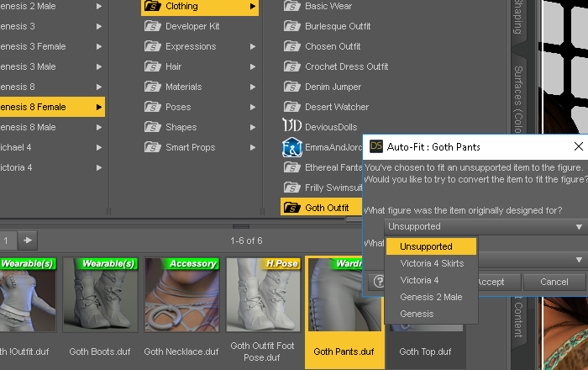Expand the Materials submenu arrow

(252, 87)
